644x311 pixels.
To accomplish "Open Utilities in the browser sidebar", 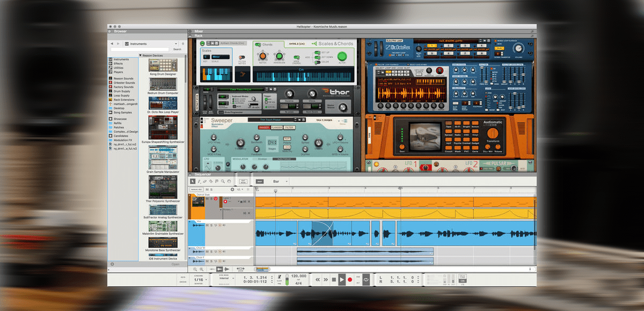I will pyautogui.click(x=116, y=68).
